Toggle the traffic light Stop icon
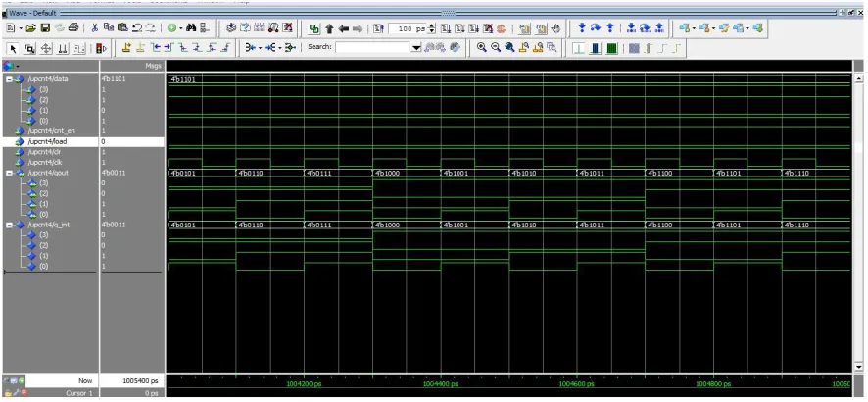 (x=101, y=48)
